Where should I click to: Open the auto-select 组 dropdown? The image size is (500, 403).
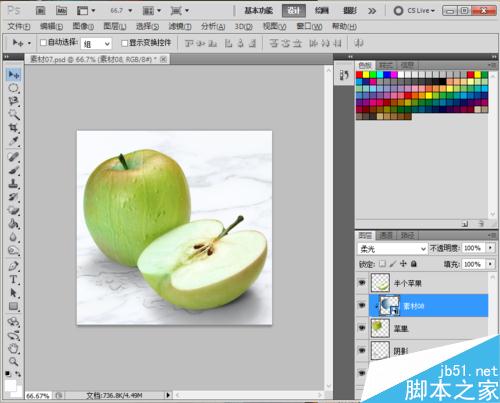(96, 44)
